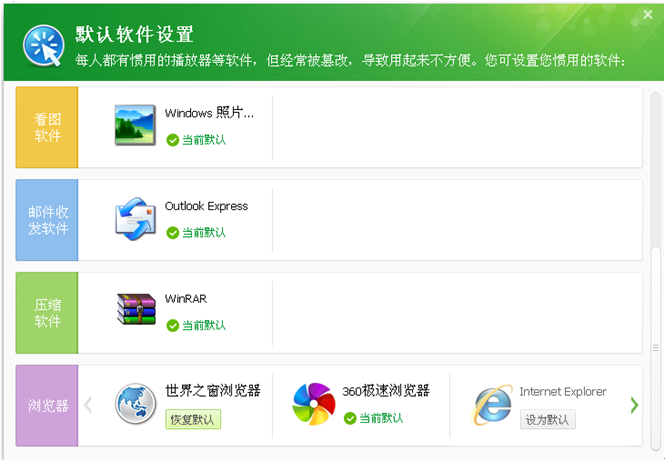This screenshot has width=665, height=460.
Task: Close the default software settings window
Action: pyautogui.click(x=647, y=13)
